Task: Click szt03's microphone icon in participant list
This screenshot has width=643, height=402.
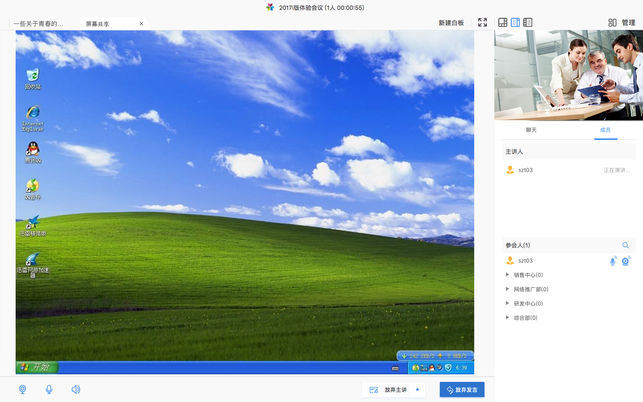Action: (613, 261)
